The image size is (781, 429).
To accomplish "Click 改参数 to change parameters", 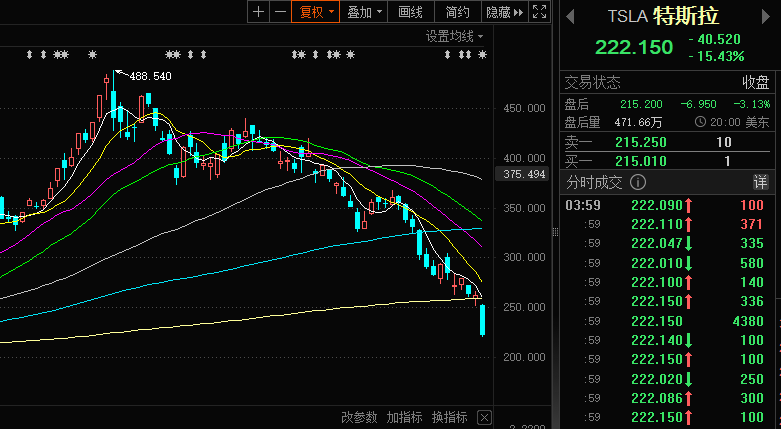I will coord(359,417).
